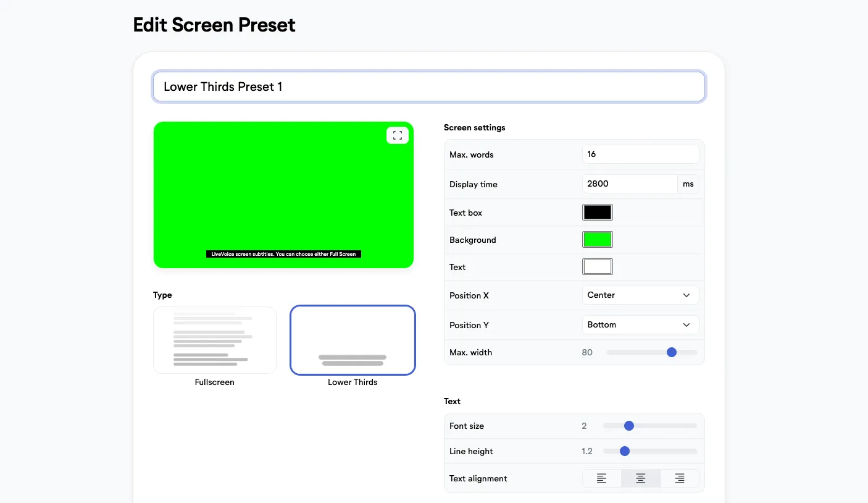Click the Line height value '1.2'
Screen dimensions: 868x503
point(587,451)
